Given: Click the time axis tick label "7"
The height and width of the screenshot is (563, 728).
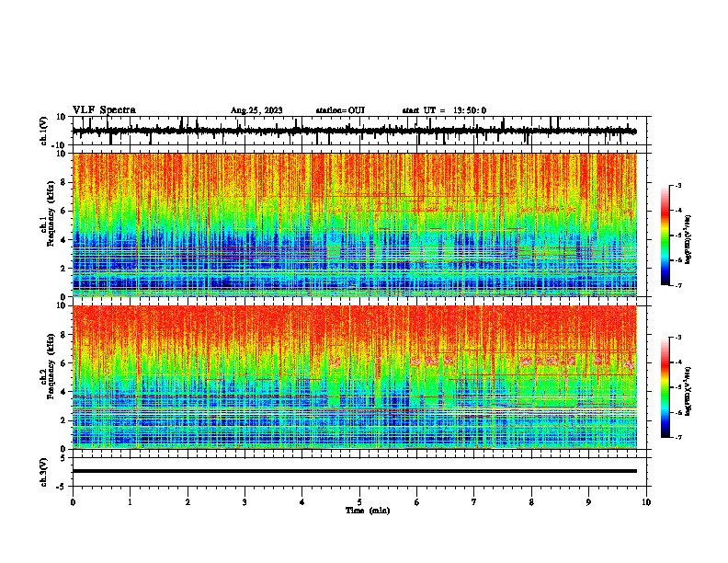Looking at the screenshot, I should click(474, 502).
